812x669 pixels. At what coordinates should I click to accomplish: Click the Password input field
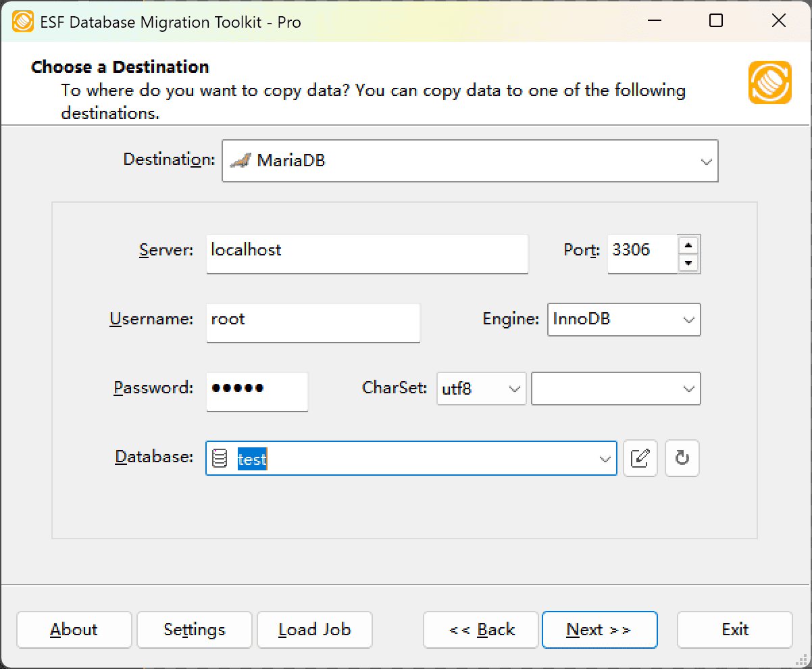pyautogui.click(x=257, y=392)
